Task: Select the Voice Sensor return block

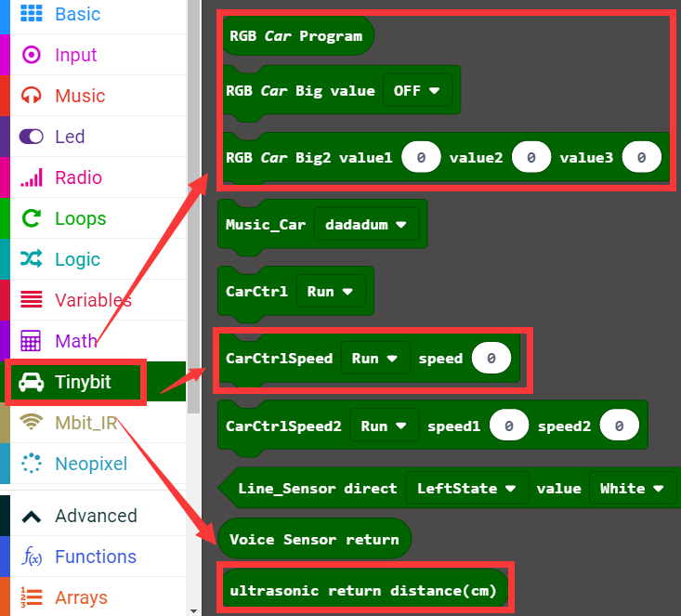Action: [x=313, y=539]
